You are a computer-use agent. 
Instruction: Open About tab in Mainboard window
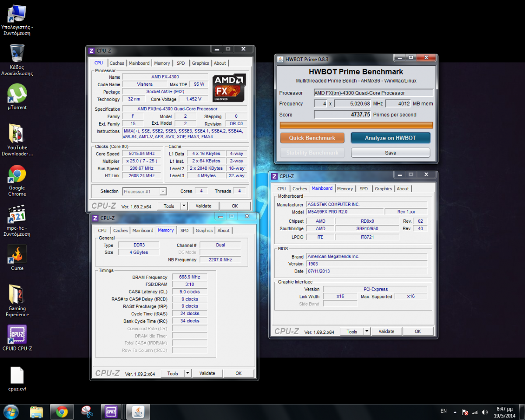coord(403,189)
